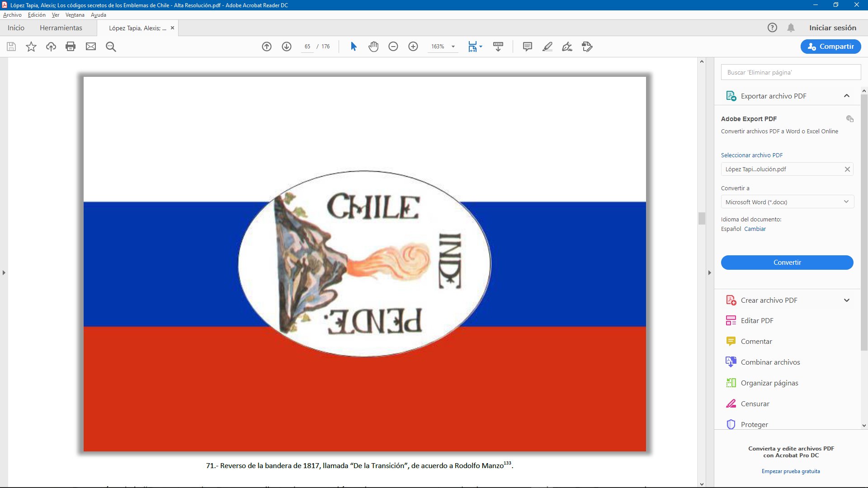The image size is (868, 488).
Task: Open the Ventana menu
Action: pyautogui.click(x=75, y=15)
